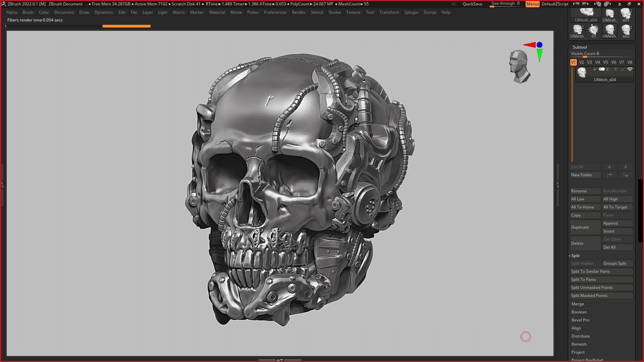Screen dimensions: 644x362
Task: Click the Append button
Action: tap(618, 223)
